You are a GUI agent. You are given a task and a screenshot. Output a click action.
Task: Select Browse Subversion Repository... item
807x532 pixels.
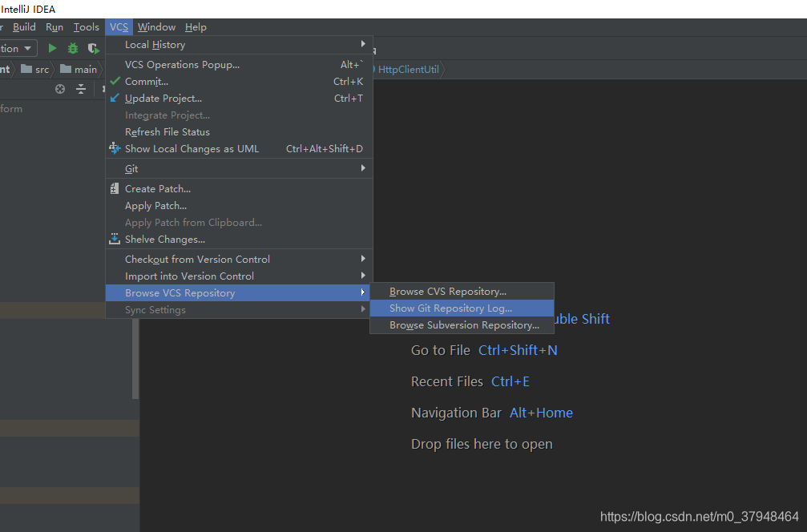(x=462, y=325)
